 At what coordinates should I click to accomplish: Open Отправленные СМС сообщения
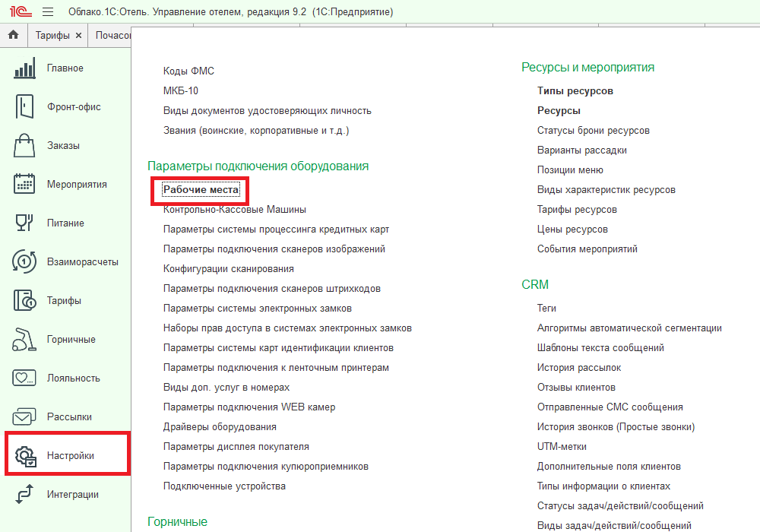coord(610,407)
